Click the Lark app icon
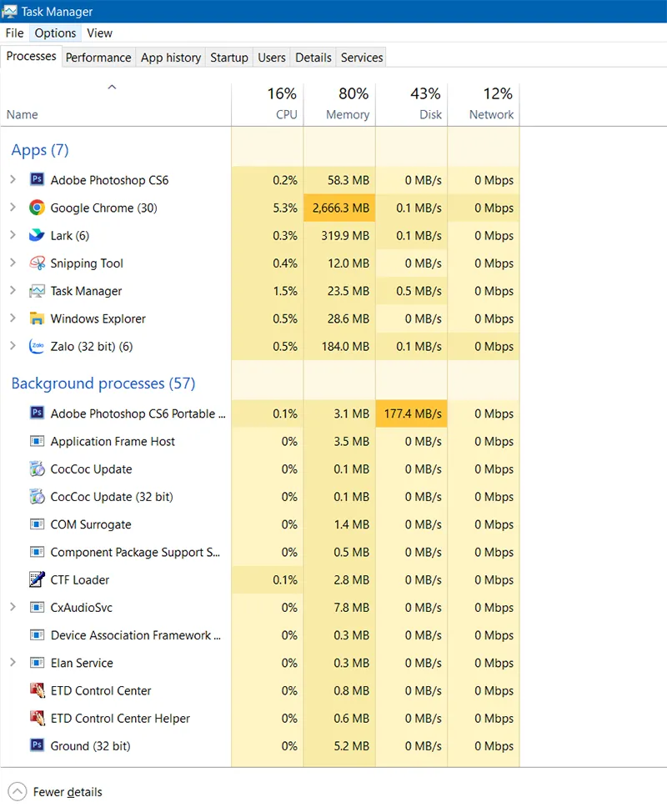667x812 pixels. click(37, 235)
